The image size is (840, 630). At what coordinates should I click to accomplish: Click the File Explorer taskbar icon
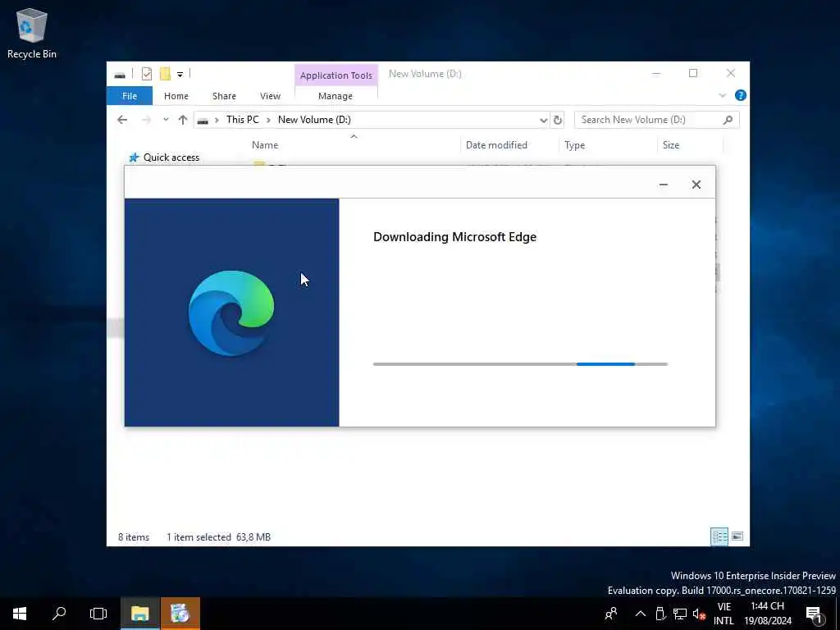click(x=139, y=614)
